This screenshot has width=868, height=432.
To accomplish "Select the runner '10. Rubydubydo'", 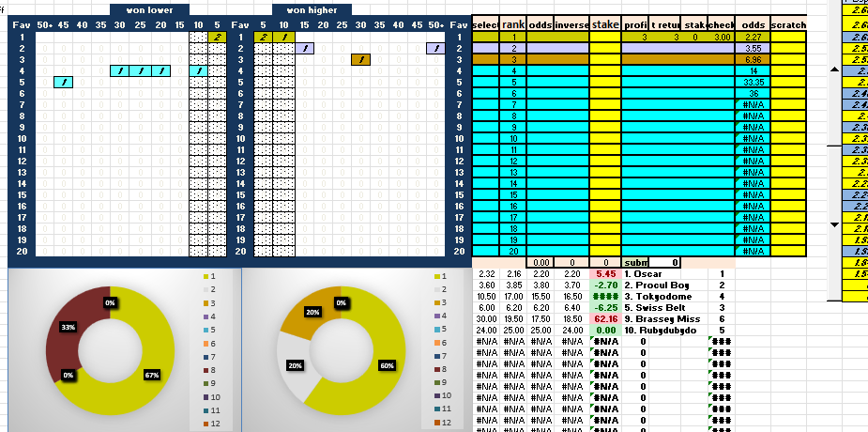I will coord(661,330).
